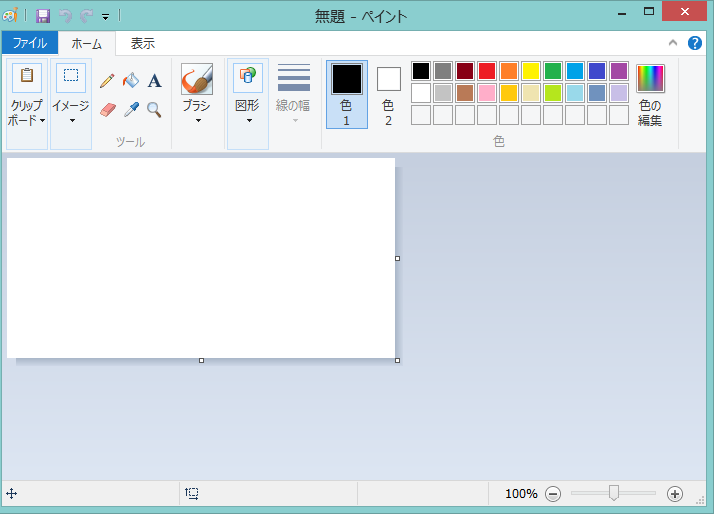Minimize the Paint window
The image size is (714, 514).
click(x=622, y=13)
